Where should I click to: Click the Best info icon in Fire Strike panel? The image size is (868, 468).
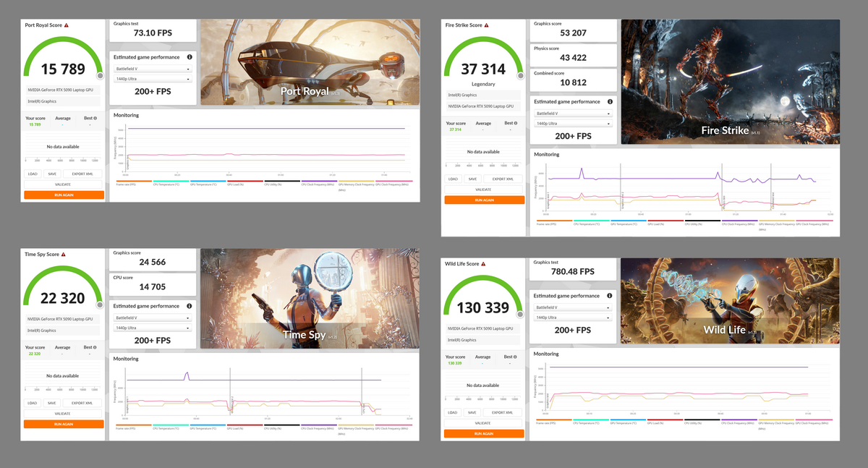pos(515,123)
